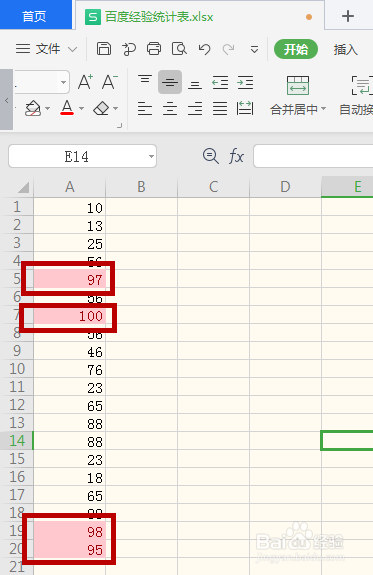Open fill color dropdown arrow
This screenshot has height=575, width=373.
point(47,109)
